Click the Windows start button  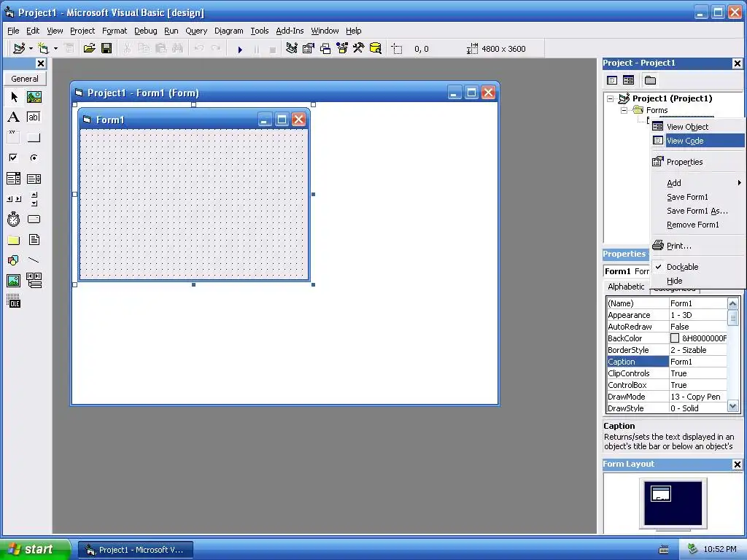34,550
